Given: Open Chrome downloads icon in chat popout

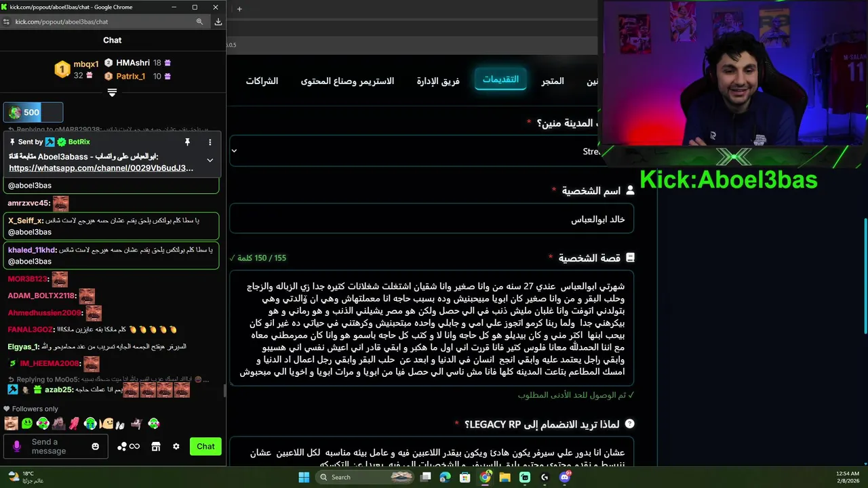Looking at the screenshot, I should (218, 22).
